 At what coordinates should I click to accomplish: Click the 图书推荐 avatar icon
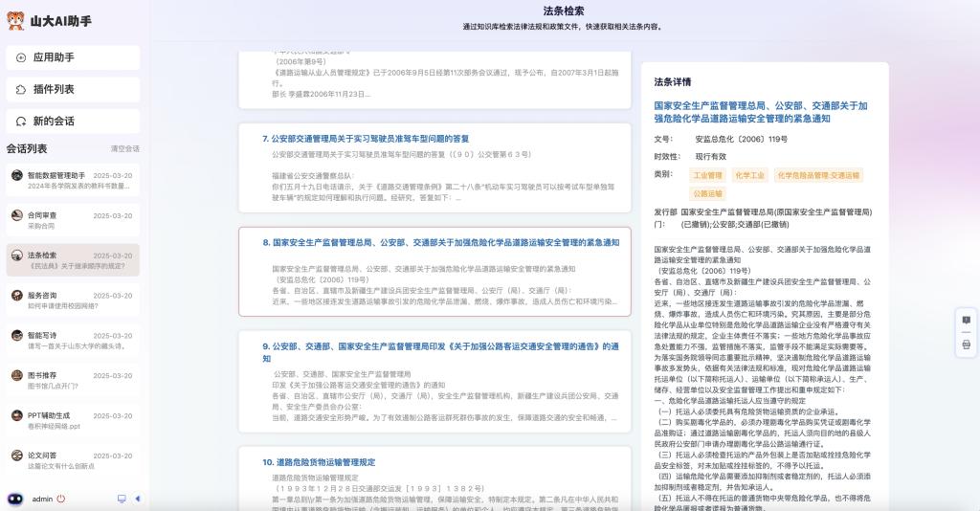[x=17, y=375]
